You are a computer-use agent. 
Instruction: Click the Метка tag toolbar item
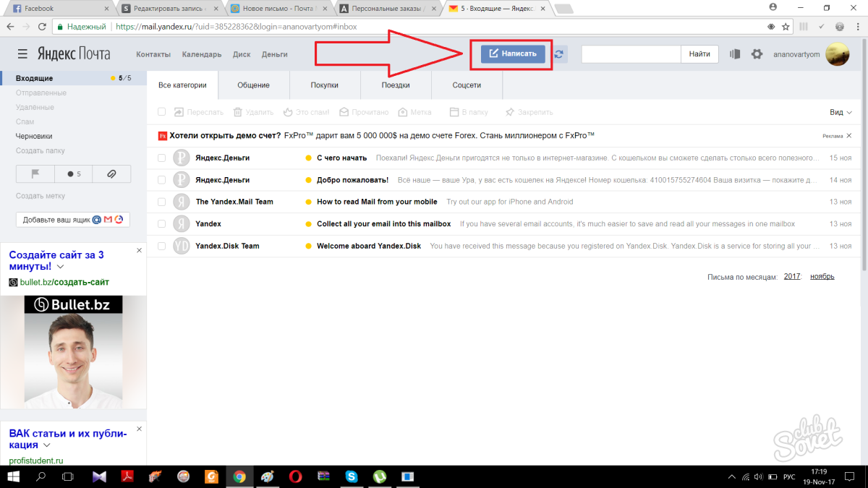(x=414, y=112)
